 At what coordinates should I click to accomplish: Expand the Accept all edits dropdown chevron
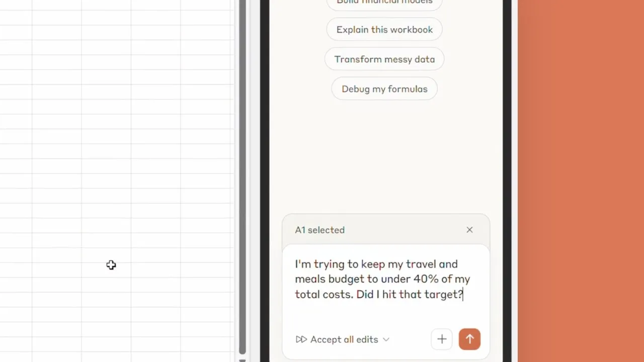pos(386,339)
